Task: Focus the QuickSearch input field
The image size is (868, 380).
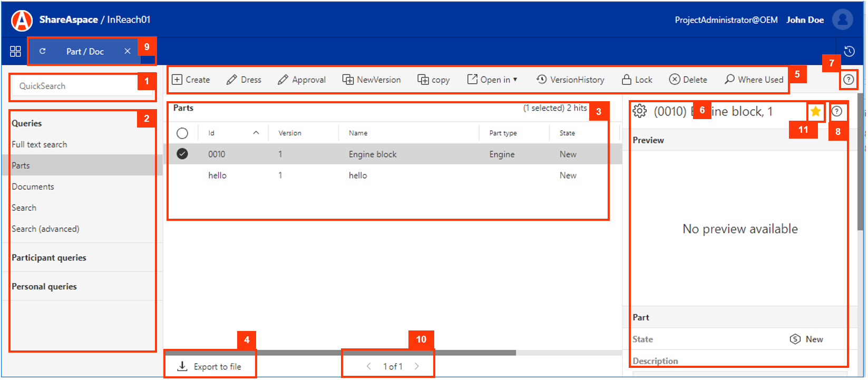Action: click(x=82, y=86)
